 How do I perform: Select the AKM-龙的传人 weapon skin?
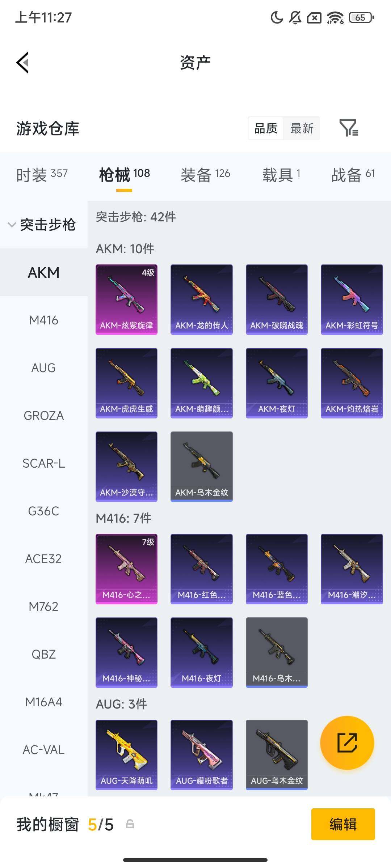point(202,299)
